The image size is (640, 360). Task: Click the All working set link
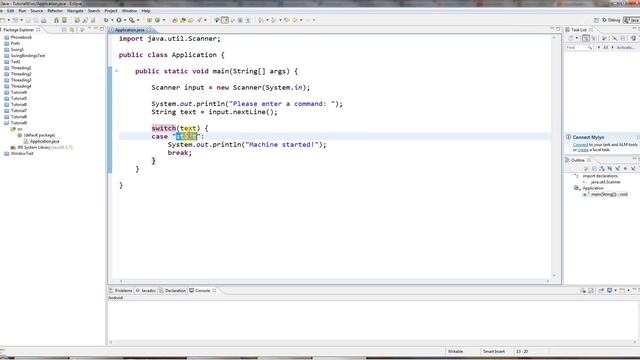pos(606,47)
